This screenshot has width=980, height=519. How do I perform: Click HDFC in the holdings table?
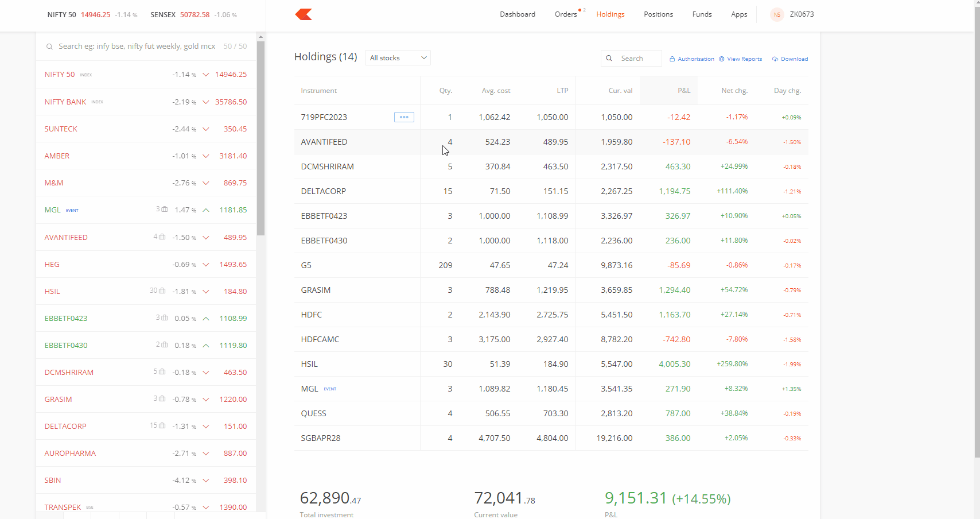[x=312, y=315]
